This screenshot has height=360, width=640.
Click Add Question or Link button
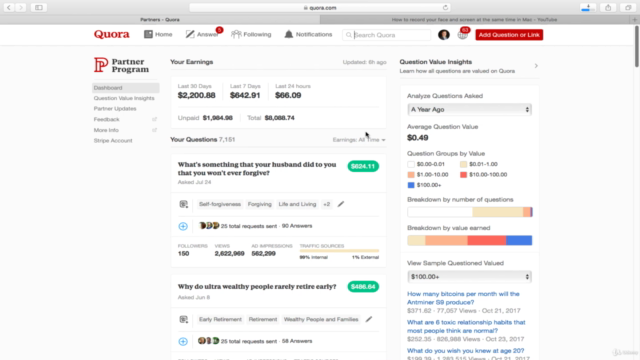click(x=509, y=35)
